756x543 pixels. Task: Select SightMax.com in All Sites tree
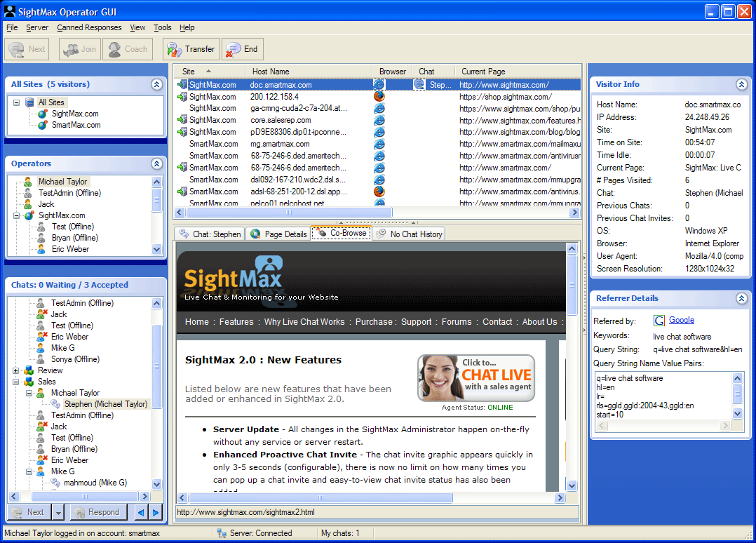pos(75,114)
